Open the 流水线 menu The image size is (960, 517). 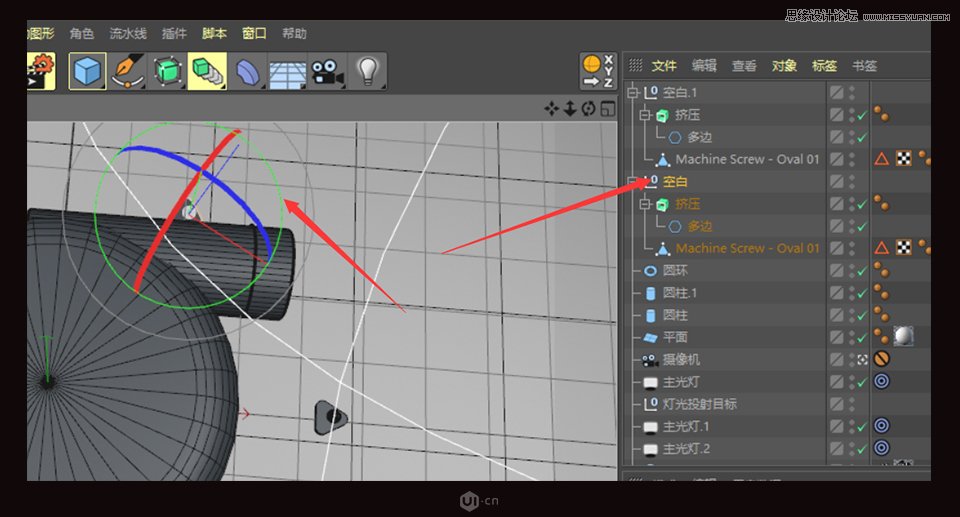click(x=128, y=33)
